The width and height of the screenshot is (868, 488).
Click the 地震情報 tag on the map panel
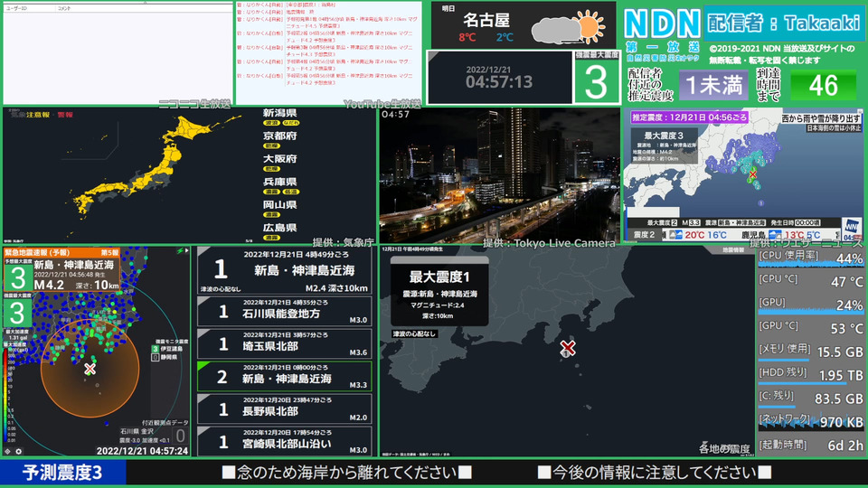tap(733, 250)
